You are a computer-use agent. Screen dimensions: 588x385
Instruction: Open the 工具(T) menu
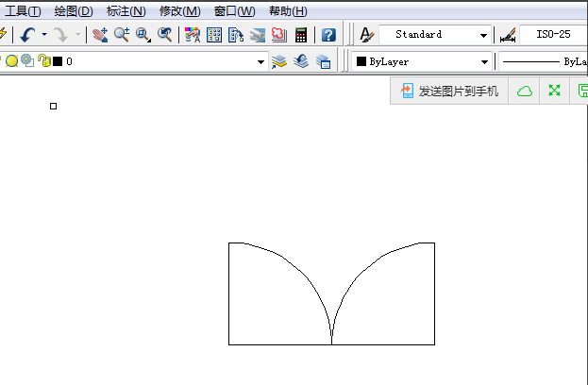23,11
